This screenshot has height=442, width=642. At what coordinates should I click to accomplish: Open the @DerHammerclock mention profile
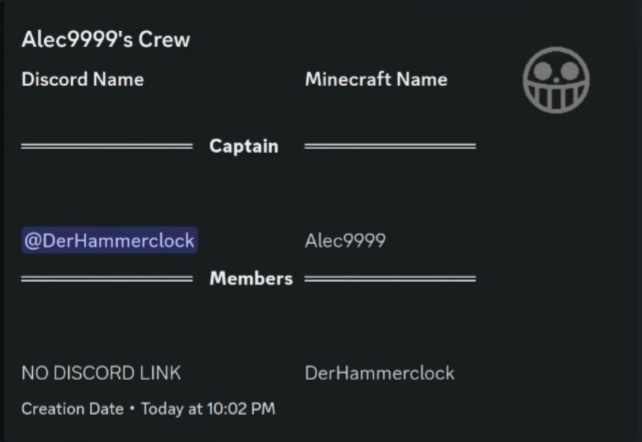(109, 241)
